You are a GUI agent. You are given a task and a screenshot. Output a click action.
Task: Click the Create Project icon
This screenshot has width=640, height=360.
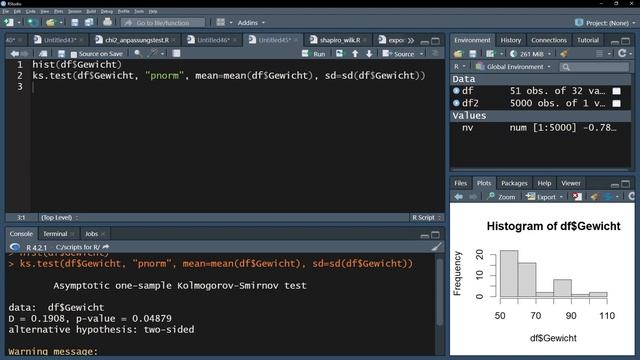click(33, 22)
